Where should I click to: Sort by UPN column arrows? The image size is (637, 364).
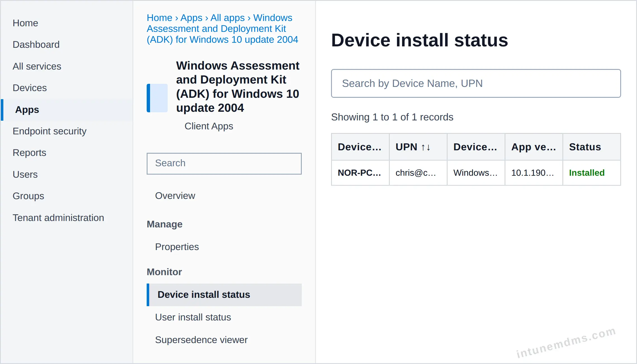tap(426, 147)
